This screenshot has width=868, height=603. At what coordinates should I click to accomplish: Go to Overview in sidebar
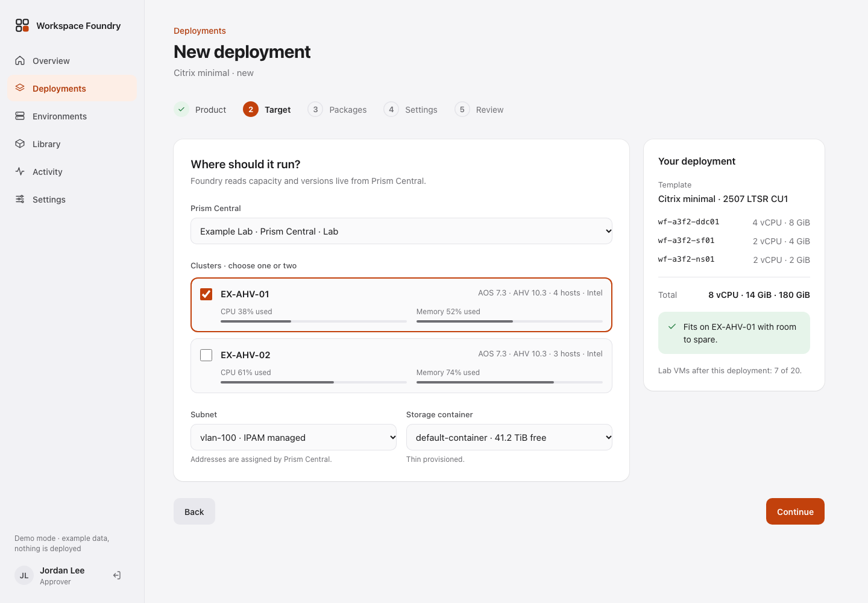[x=72, y=60]
